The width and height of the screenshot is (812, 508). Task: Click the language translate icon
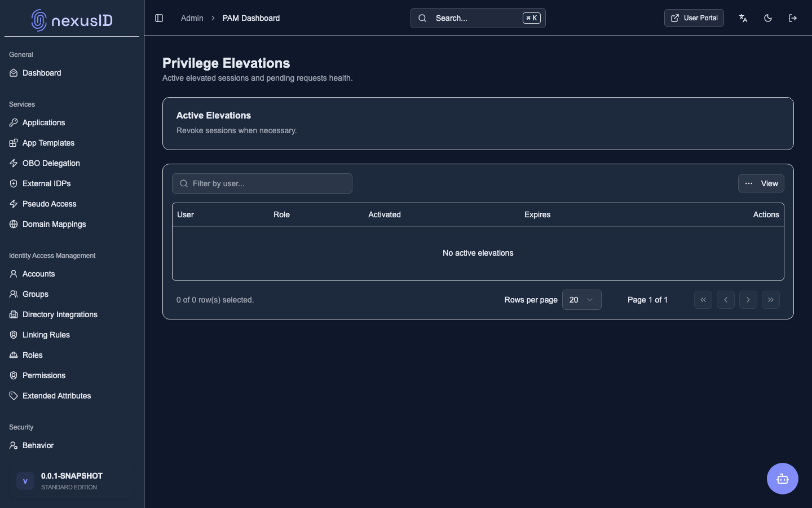743,18
